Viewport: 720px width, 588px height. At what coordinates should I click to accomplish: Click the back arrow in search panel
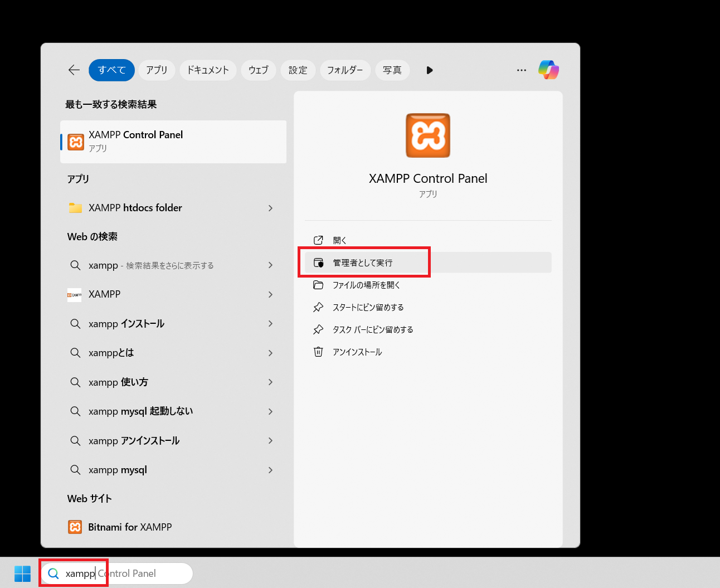coord(74,70)
